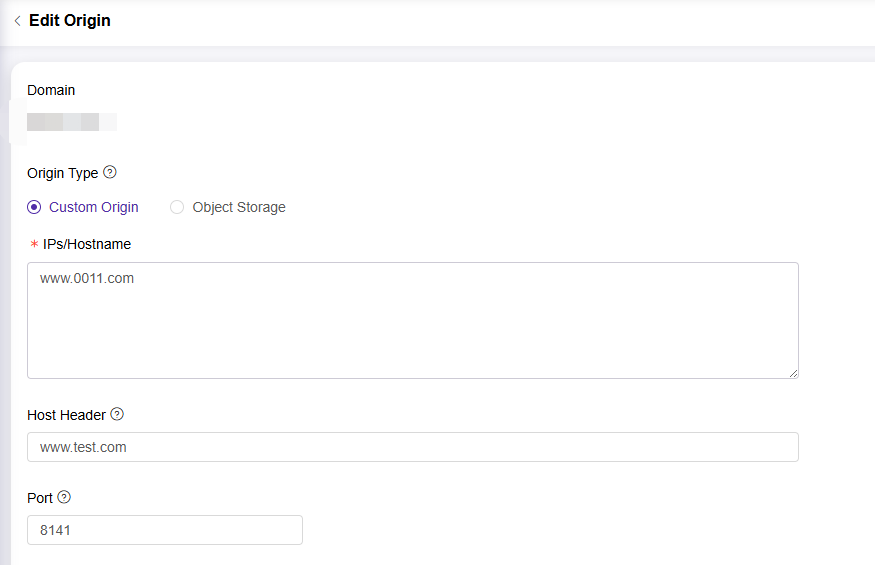Click the IPs/Hostname field label
Screen dimensions: 875x565
point(87,244)
